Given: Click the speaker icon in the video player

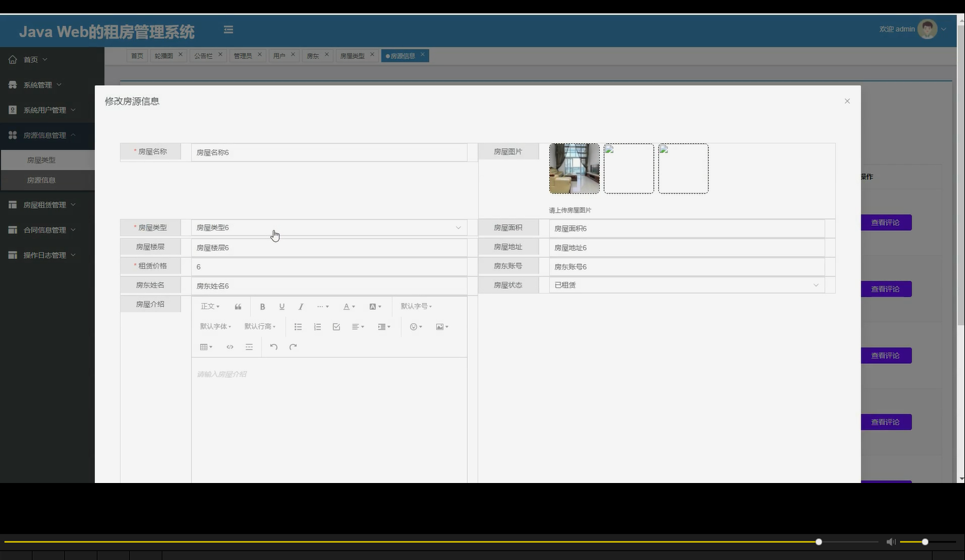Looking at the screenshot, I should tap(891, 542).
